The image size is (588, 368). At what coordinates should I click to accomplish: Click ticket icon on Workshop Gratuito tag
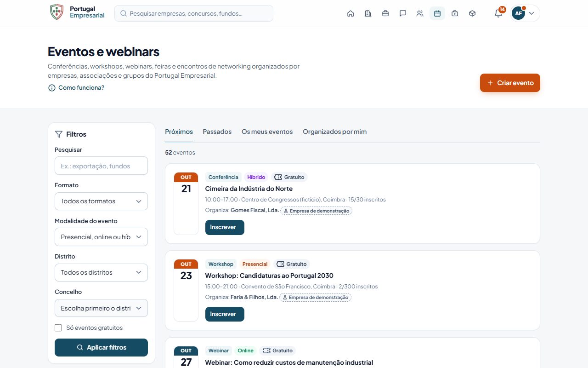(280, 264)
